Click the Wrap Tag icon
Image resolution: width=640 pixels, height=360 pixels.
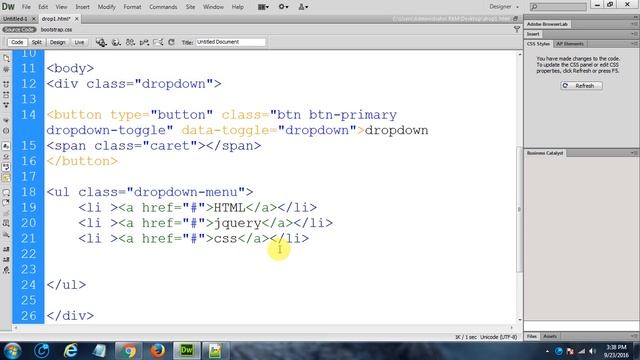click(6, 213)
